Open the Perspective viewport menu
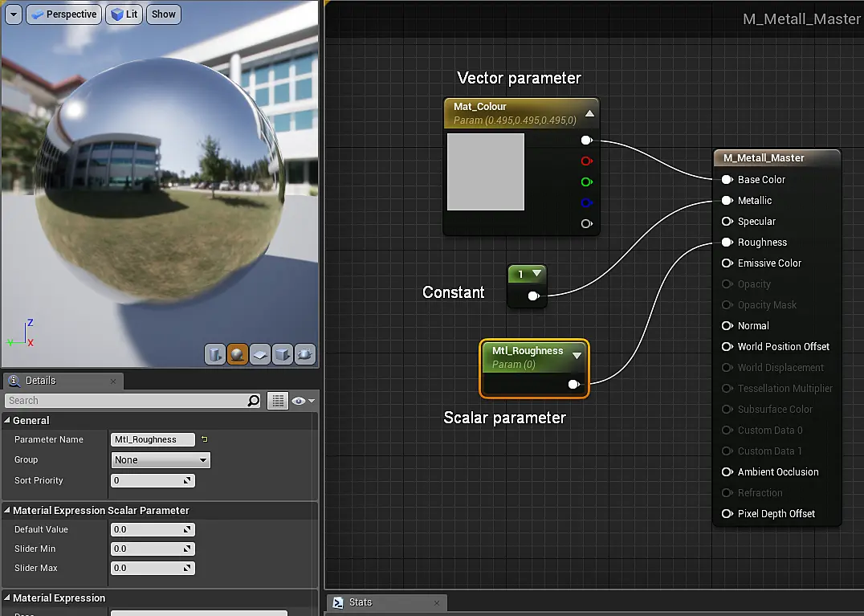 click(64, 14)
